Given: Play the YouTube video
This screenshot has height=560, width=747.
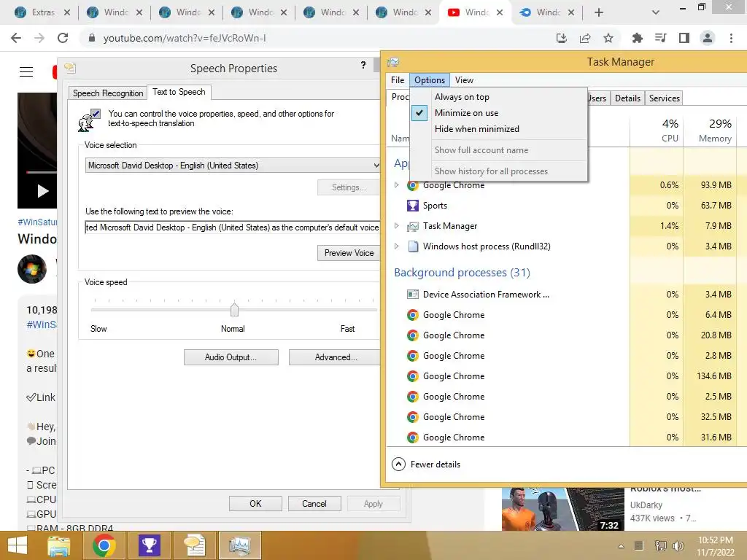Looking at the screenshot, I should pos(43,191).
